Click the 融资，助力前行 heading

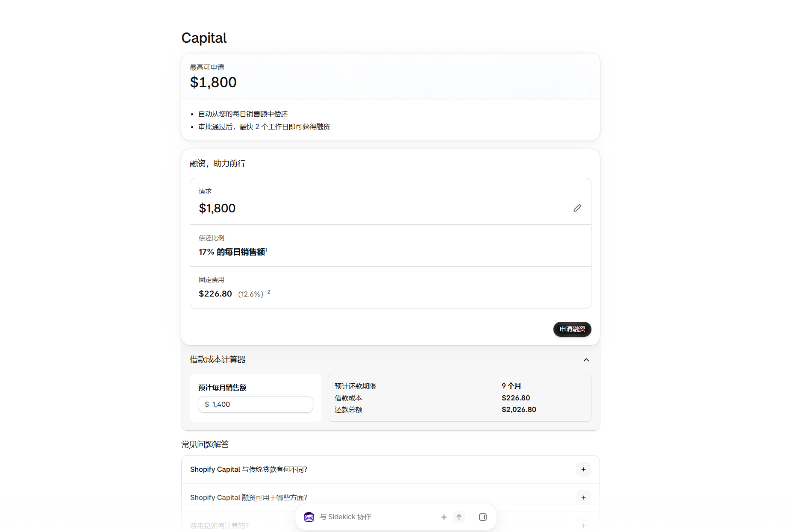coord(218,163)
